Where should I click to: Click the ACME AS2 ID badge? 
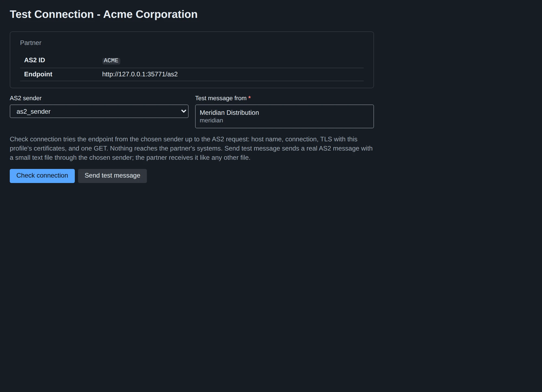click(111, 60)
